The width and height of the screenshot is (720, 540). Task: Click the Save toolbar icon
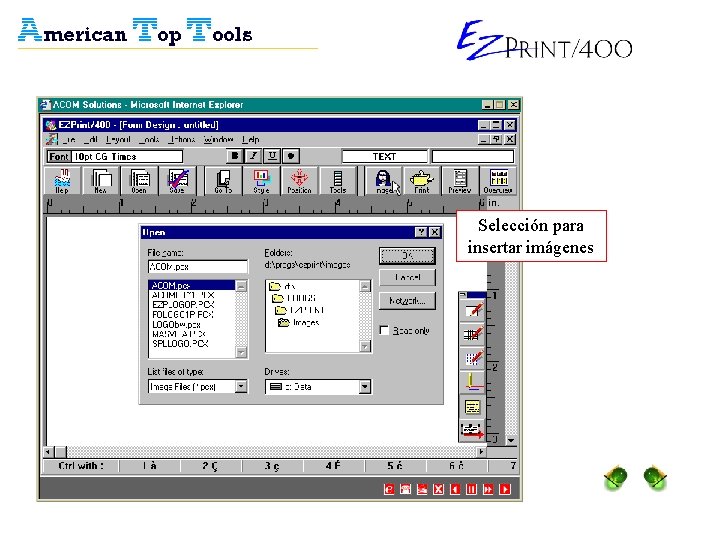click(x=177, y=181)
